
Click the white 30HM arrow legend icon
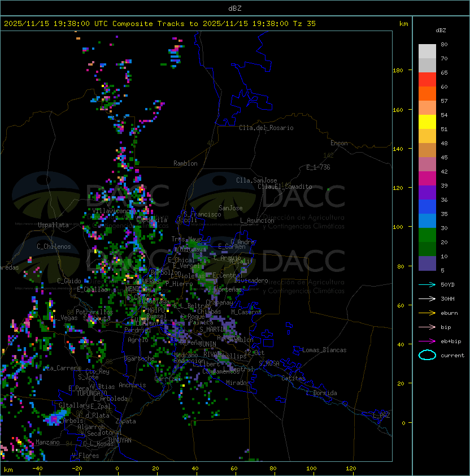pos(427,299)
